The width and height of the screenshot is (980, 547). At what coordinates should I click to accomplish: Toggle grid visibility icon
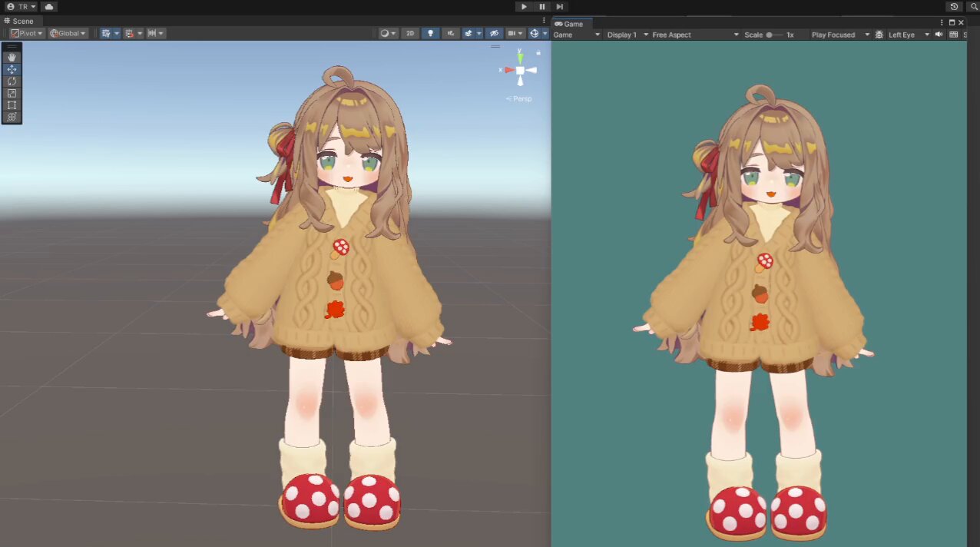106,34
